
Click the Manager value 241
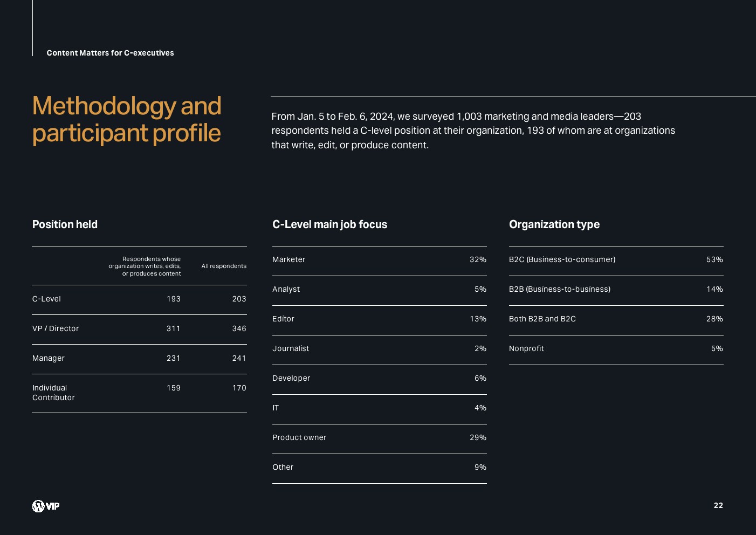[x=239, y=358]
